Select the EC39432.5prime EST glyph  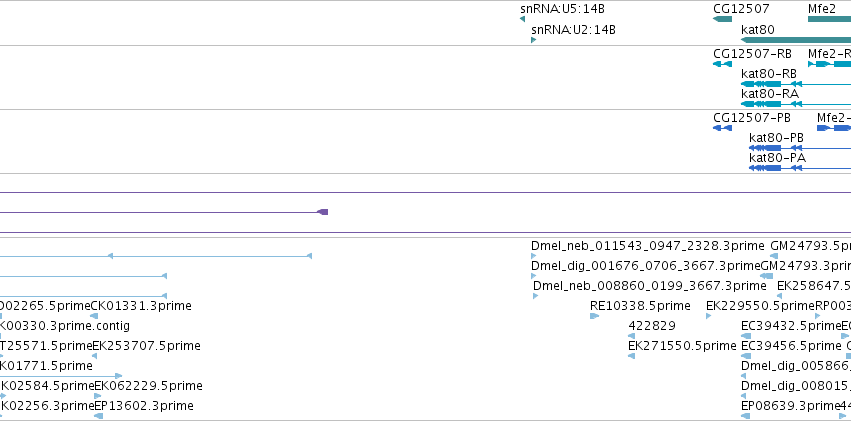(x=746, y=336)
